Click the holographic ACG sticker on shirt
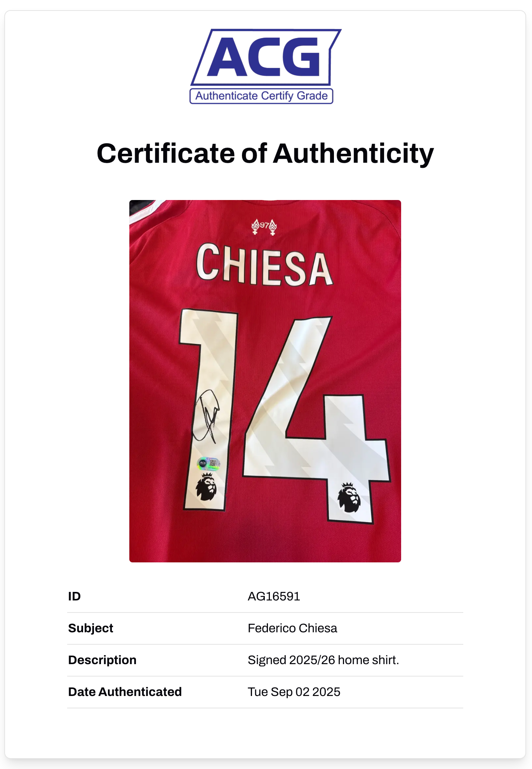This screenshot has height=769, width=532. pos(209,463)
